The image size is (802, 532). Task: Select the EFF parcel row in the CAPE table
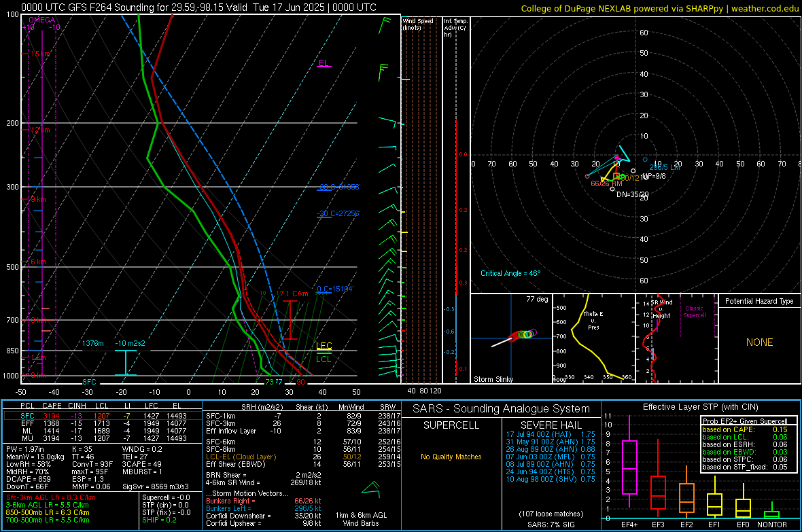coord(103,423)
